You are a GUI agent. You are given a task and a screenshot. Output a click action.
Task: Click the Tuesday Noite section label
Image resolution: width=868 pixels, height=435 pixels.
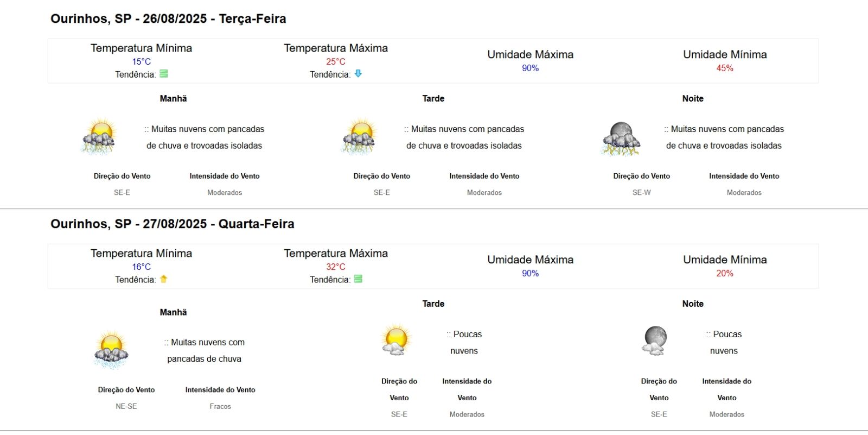click(x=693, y=98)
